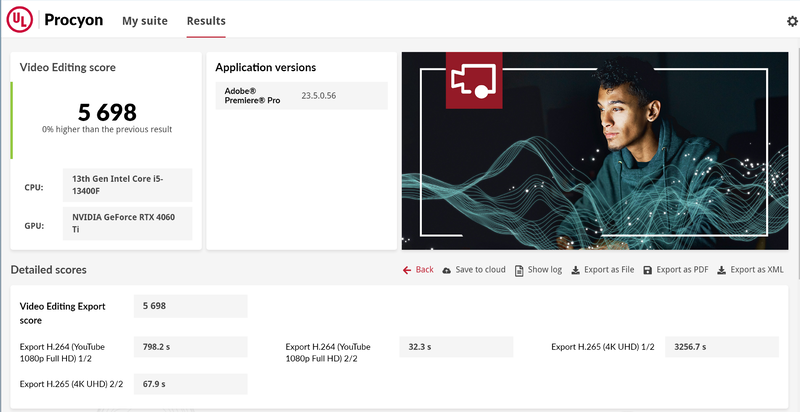
Task: Click the Application versions heading
Action: point(265,67)
